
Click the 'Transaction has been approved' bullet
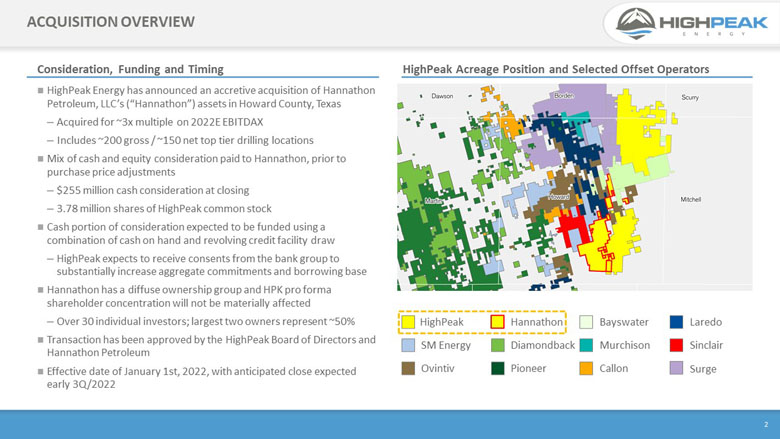tap(211, 346)
